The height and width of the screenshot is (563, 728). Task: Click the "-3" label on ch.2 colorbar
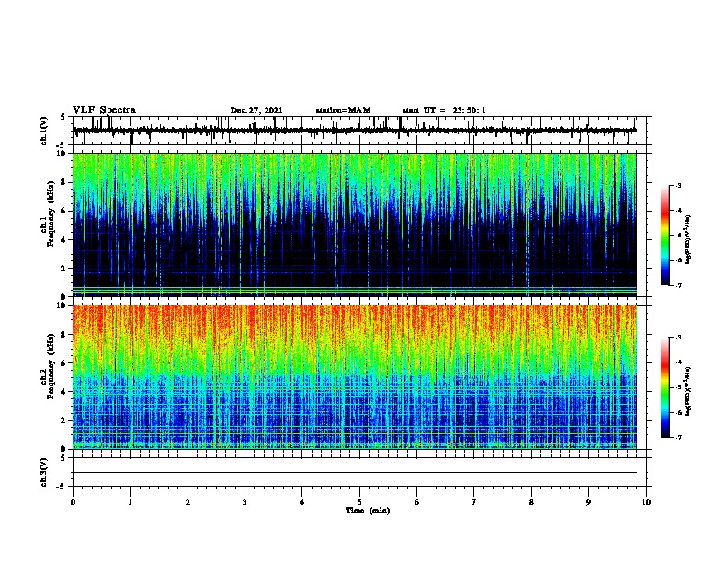(x=677, y=338)
